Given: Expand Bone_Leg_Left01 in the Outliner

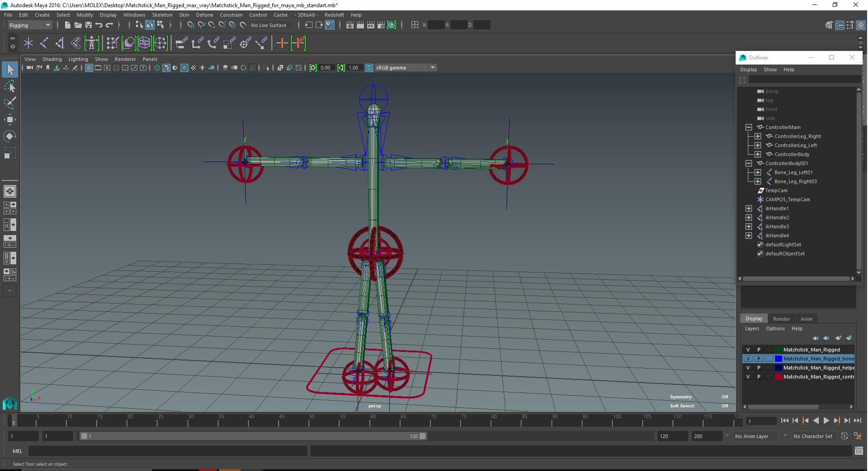Looking at the screenshot, I should pyautogui.click(x=758, y=172).
